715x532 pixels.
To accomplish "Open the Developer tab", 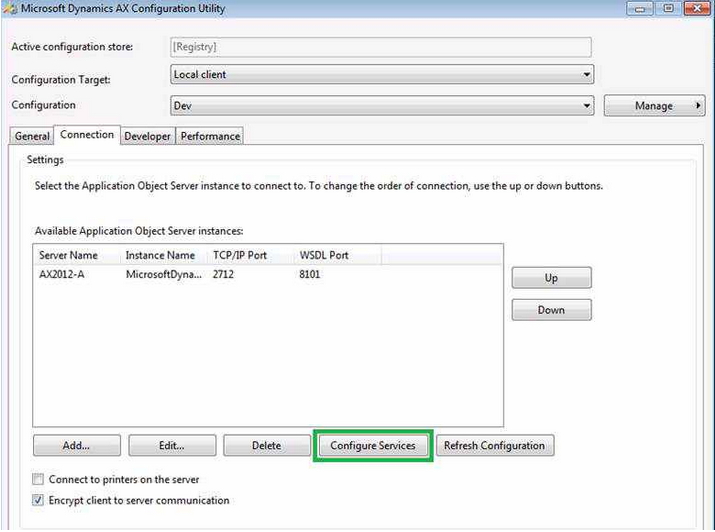I will click(147, 136).
